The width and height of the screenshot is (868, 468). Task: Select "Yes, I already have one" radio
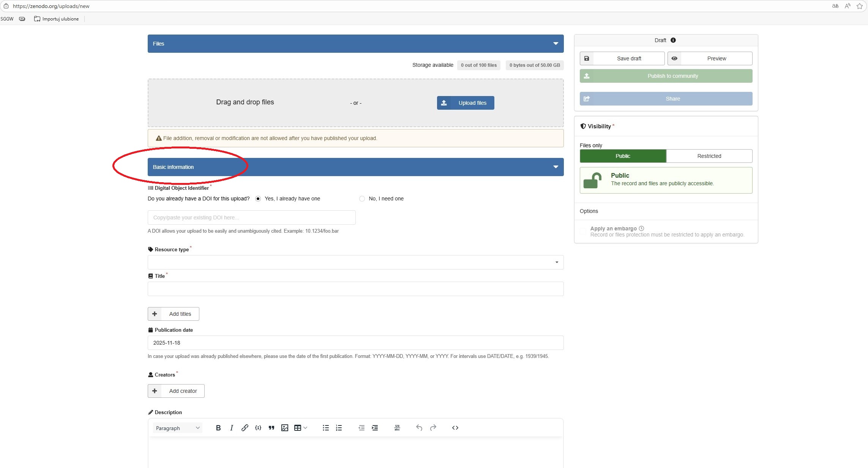point(258,199)
